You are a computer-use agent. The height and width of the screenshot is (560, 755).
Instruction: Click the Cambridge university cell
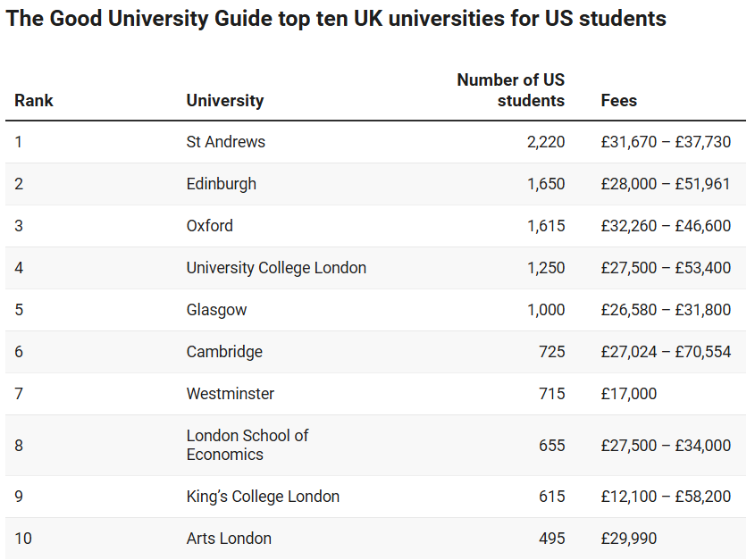pos(224,352)
